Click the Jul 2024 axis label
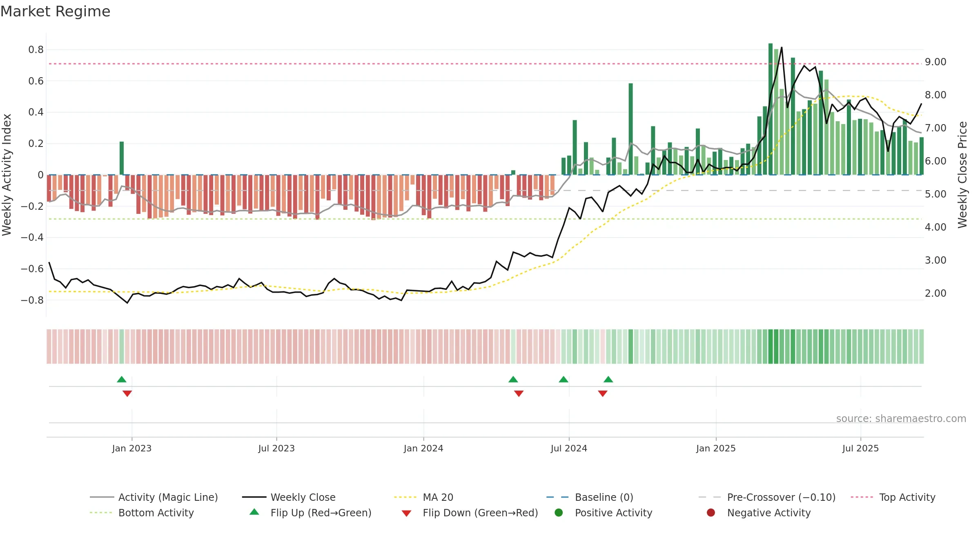 pyautogui.click(x=569, y=448)
